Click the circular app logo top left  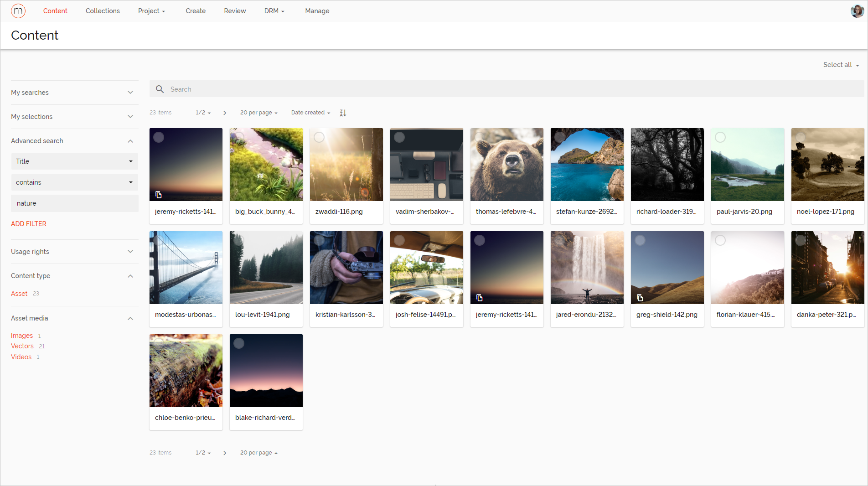(18, 10)
